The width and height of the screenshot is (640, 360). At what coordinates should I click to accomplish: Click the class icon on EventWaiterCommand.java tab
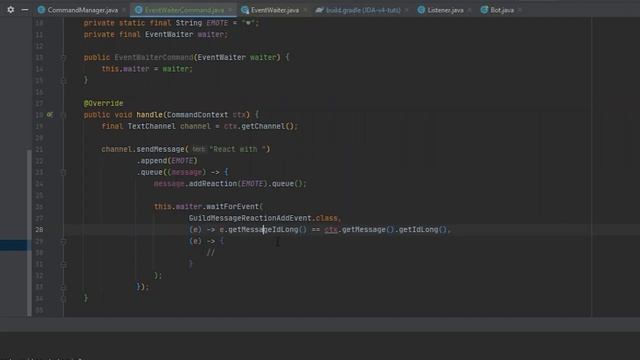pyautogui.click(x=138, y=10)
